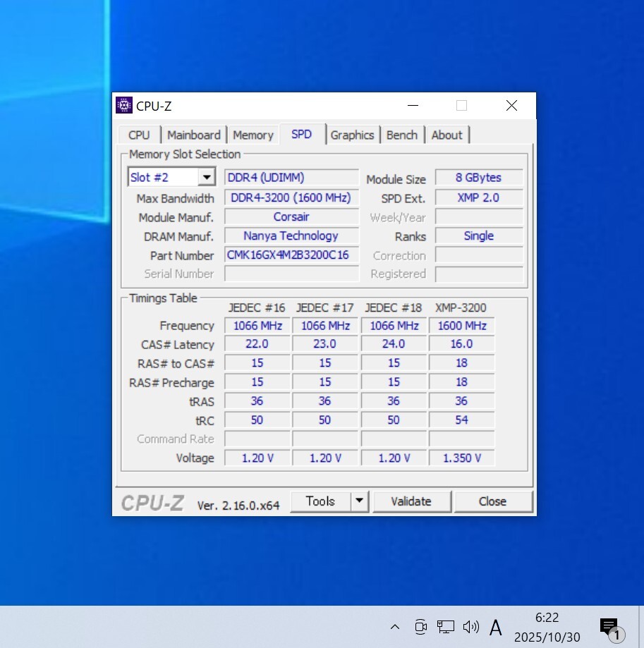
Task: Open the Memory tab
Action: 253,135
